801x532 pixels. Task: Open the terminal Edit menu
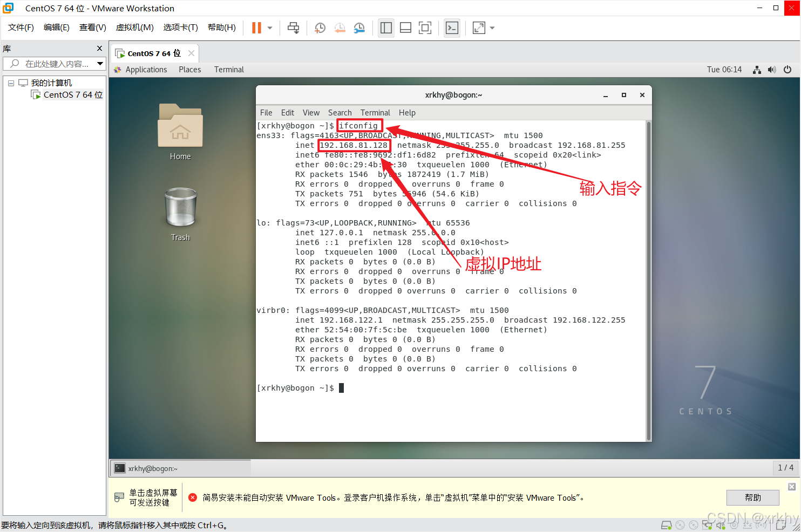(x=288, y=113)
